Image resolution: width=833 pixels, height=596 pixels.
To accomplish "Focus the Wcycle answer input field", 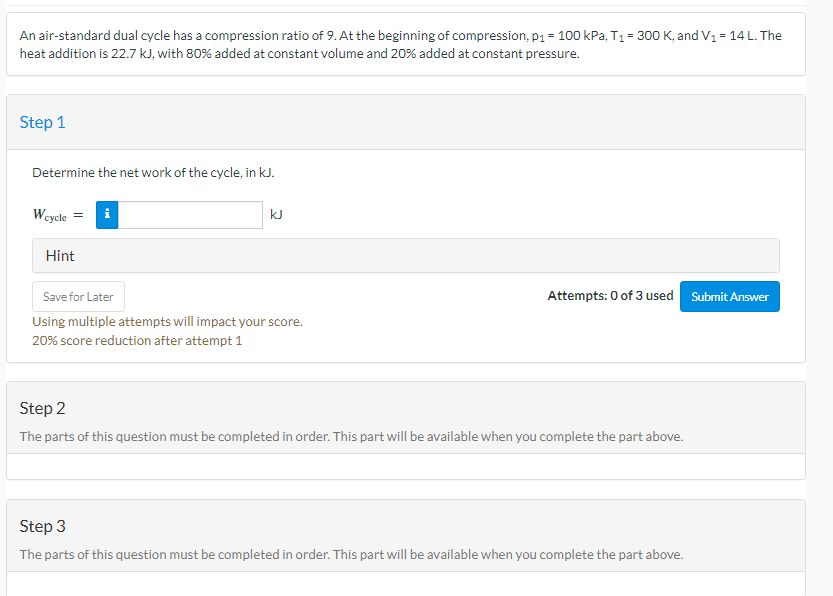I will point(190,215).
